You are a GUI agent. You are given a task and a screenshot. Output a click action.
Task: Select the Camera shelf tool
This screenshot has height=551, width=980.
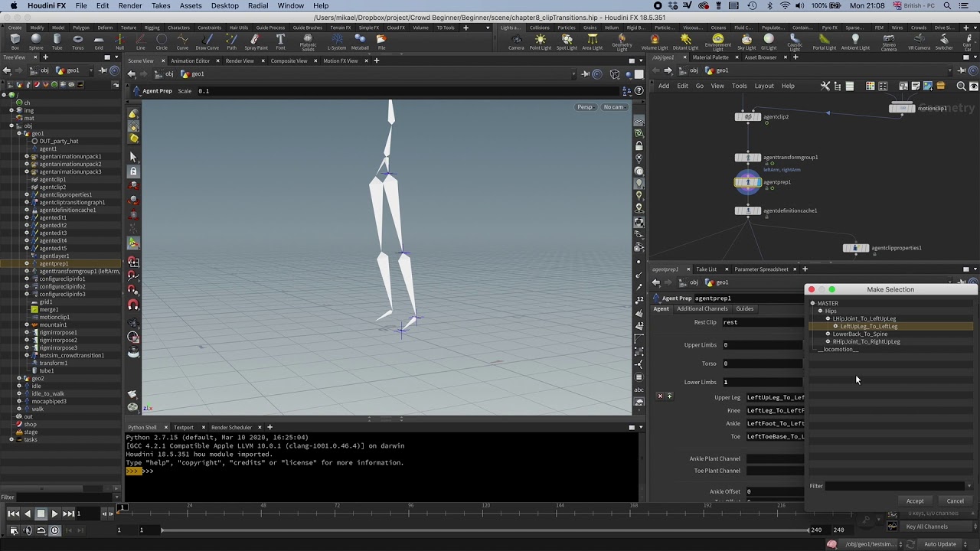517,42
